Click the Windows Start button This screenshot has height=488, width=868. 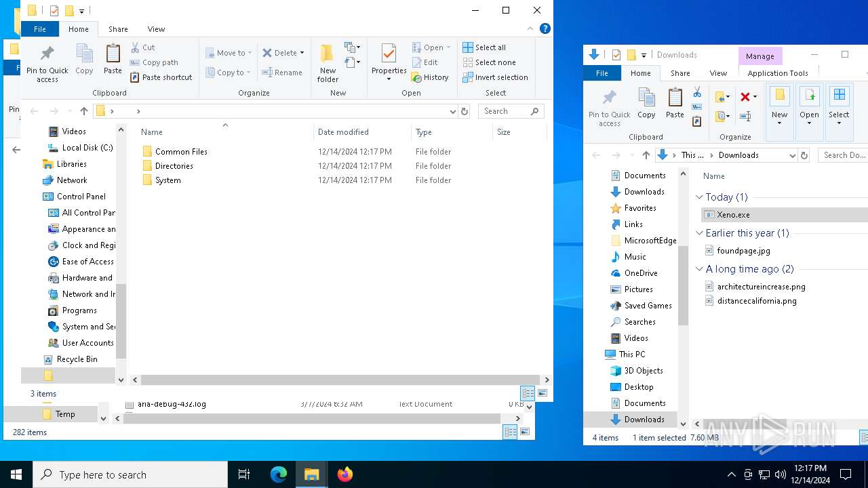point(16,474)
